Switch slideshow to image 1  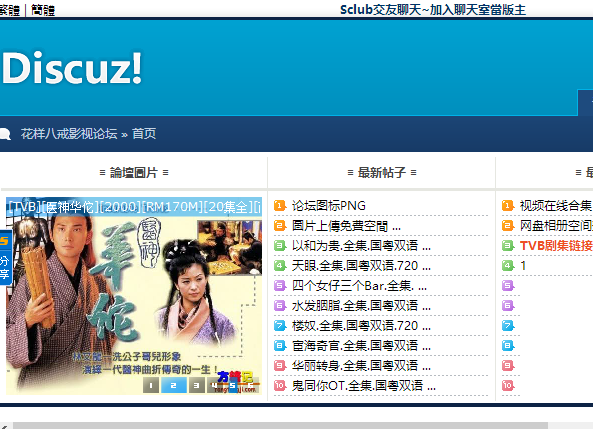pyautogui.click(x=151, y=385)
